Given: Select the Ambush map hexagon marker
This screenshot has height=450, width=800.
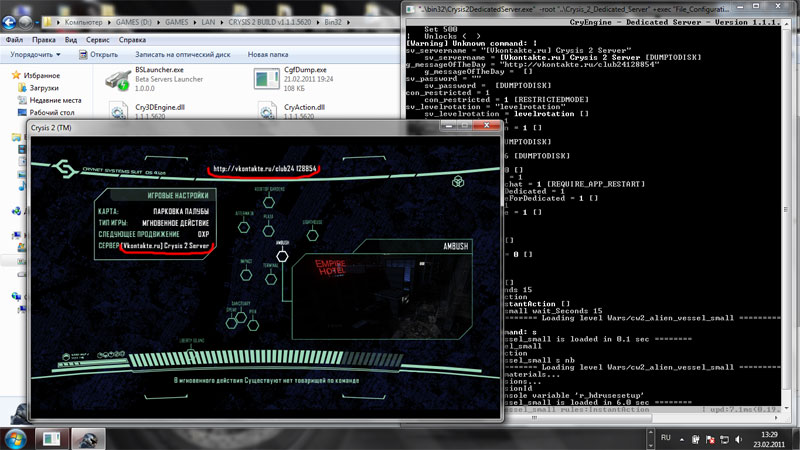Looking at the screenshot, I should pos(283,255).
